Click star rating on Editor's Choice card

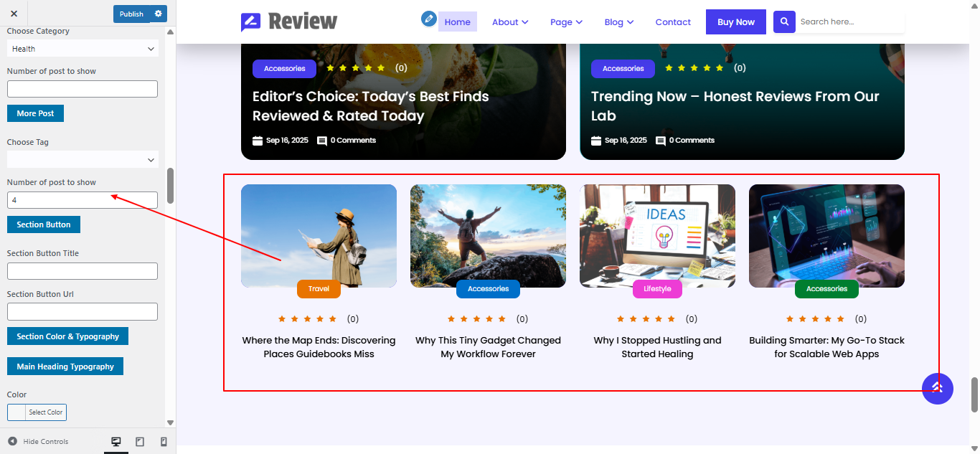pos(356,68)
